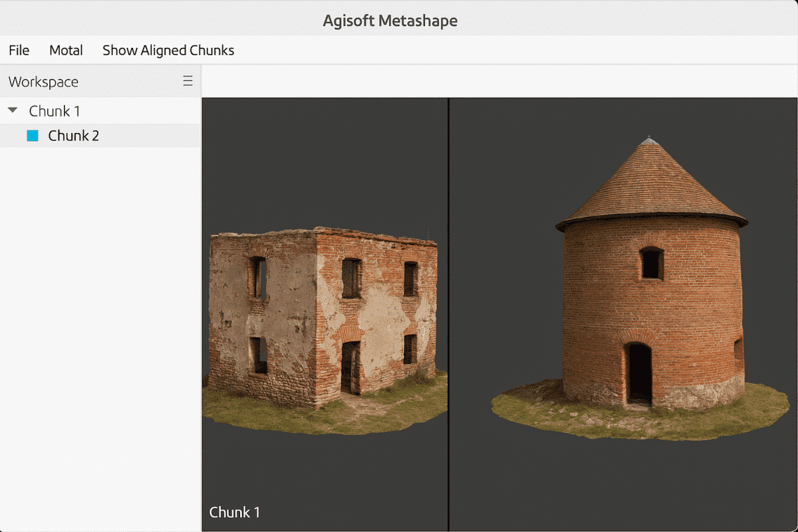Viewport: 798px width, 532px height.
Task: Click the blue color square beside Chunk 2
Action: pyautogui.click(x=33, y=136)
